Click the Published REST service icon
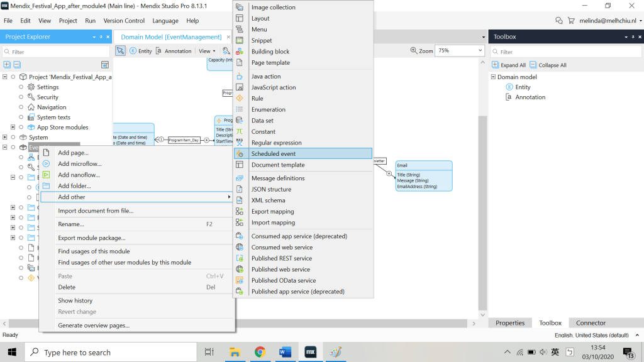 (240, 258)
